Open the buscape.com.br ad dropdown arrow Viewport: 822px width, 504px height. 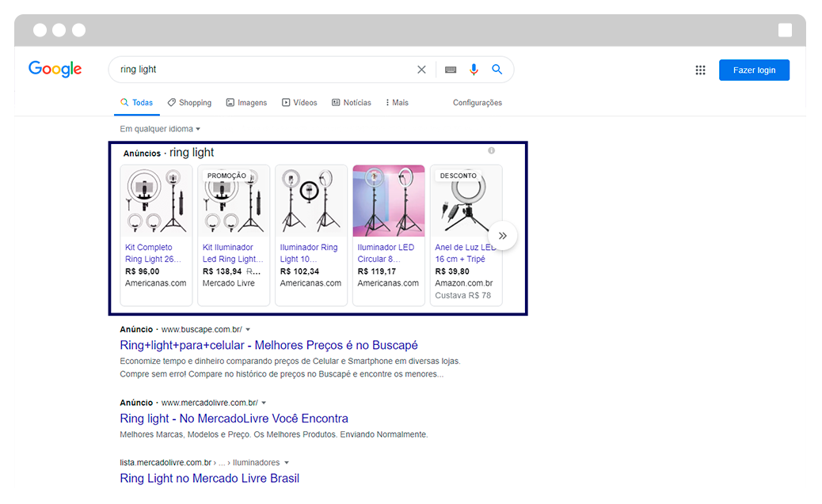pyautogui.click(x=248, y=329)
